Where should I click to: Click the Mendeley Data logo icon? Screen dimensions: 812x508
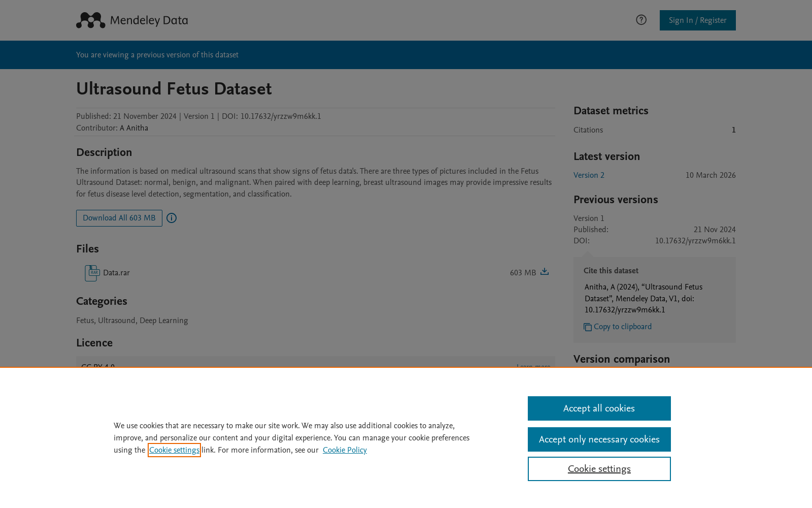tap(91, 20)
